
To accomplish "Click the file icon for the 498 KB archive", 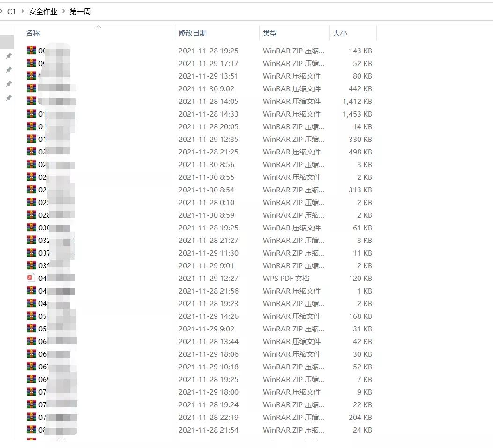I will [31, 152].
